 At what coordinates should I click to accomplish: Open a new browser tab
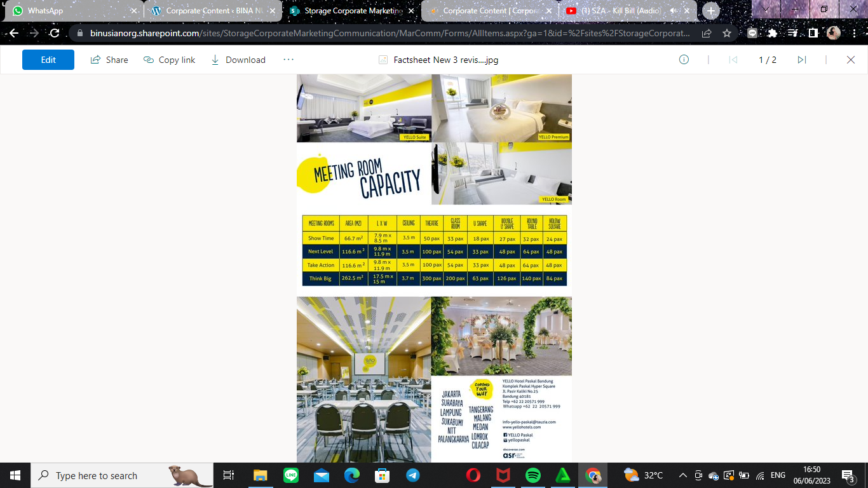tap(710, 11)
